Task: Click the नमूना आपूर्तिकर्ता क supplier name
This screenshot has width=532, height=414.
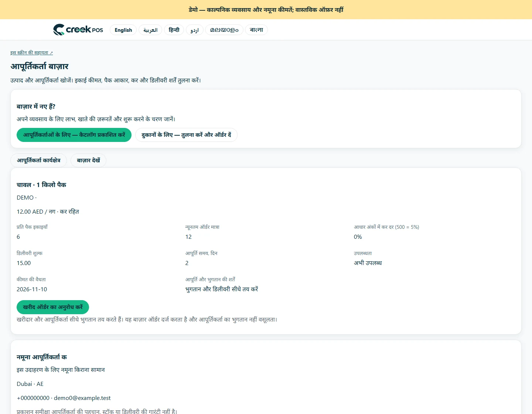Action: [42, 357]
